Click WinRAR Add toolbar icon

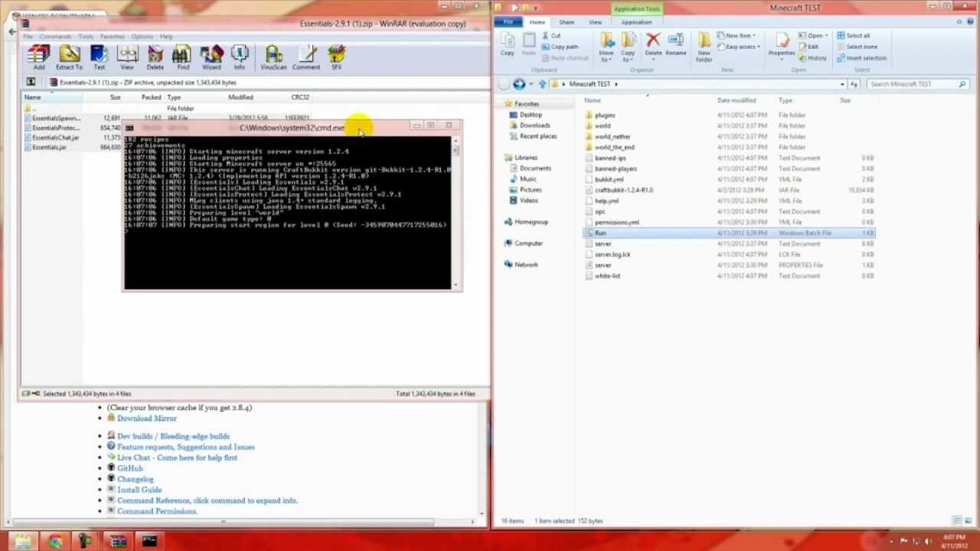(x=38, y=57)
